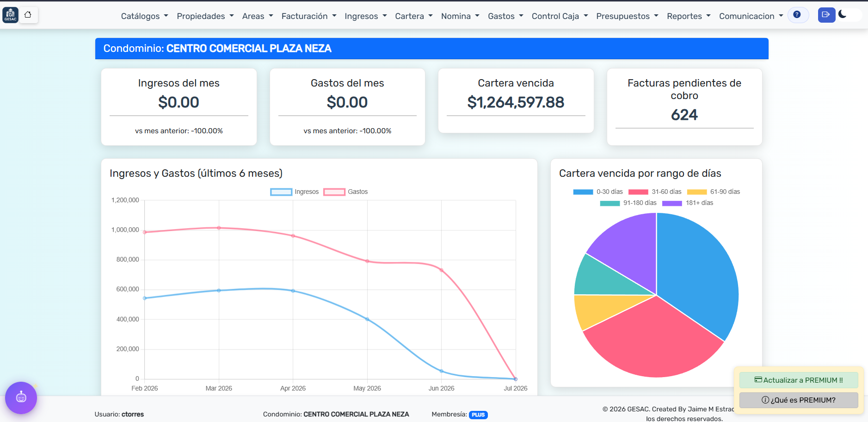Click Cartera vencida amount $1,264,597.88
The height and width of the screenshot is (422, 868).
tap(516, 102)
